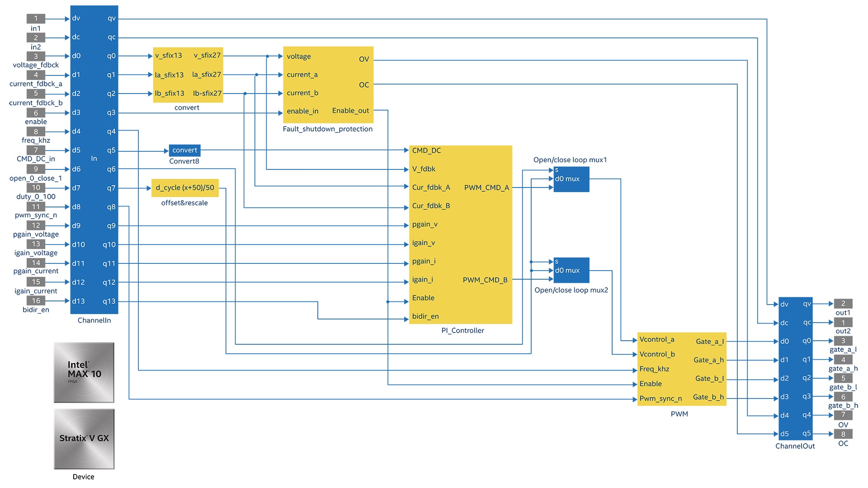Select the offset&rescale block
The height and width of the screenshot is (488, 868).
[185, 187]
